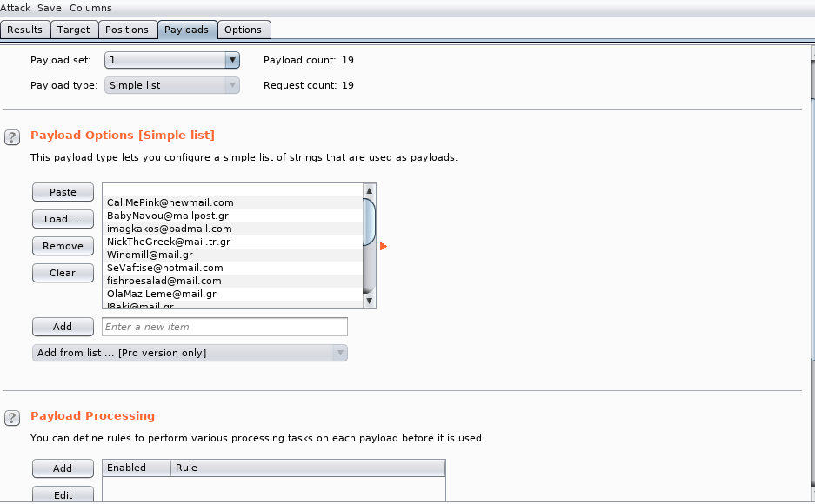Click the Enter a new item field

(x=224, y=327)
